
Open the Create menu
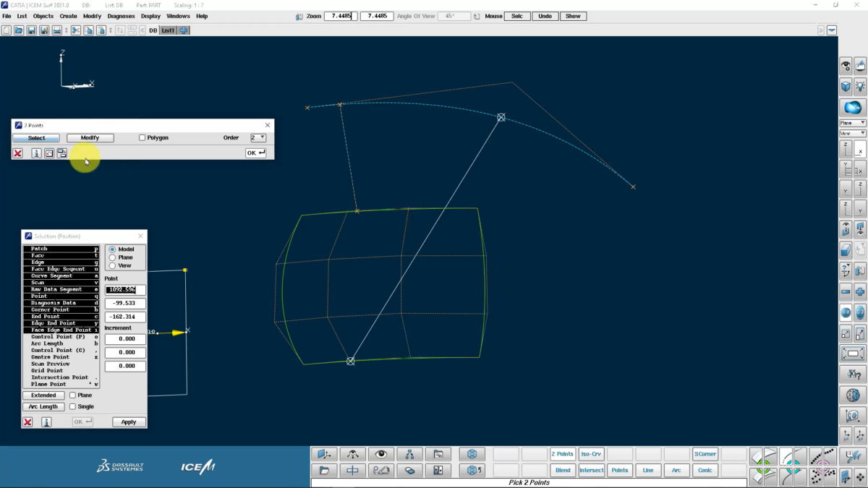68,16
